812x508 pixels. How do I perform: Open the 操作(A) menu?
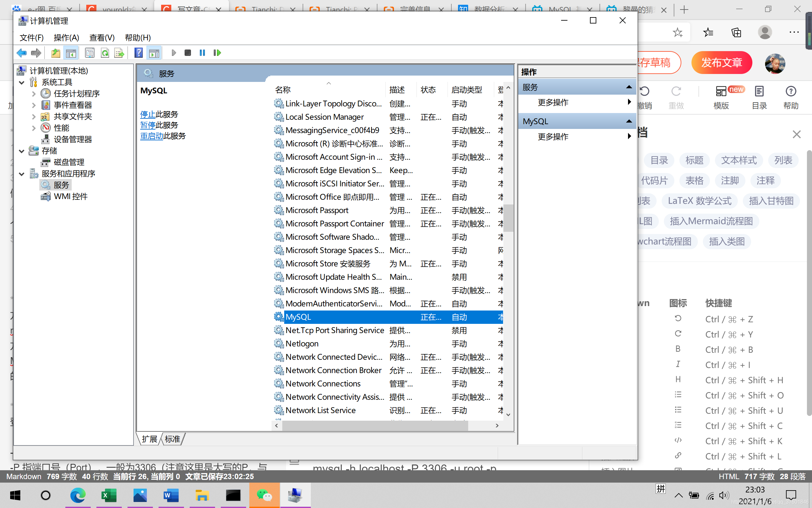pos(66,38)
